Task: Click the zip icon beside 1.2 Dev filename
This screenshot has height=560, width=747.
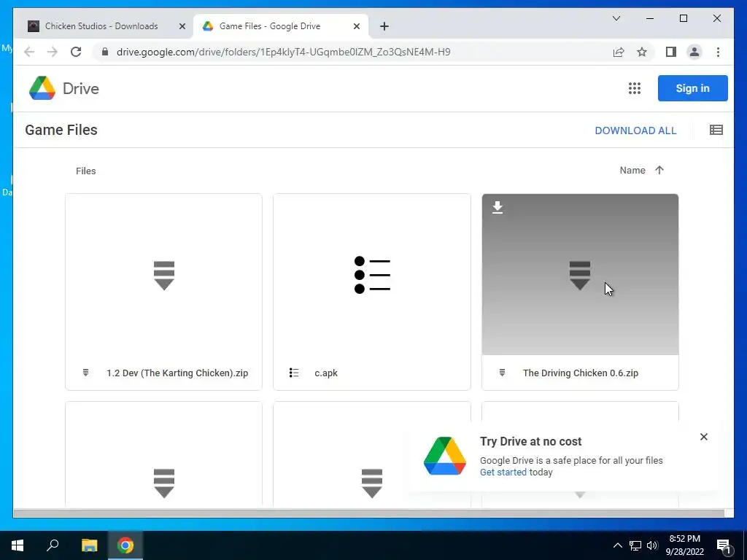Action: [x=86, y=373]
